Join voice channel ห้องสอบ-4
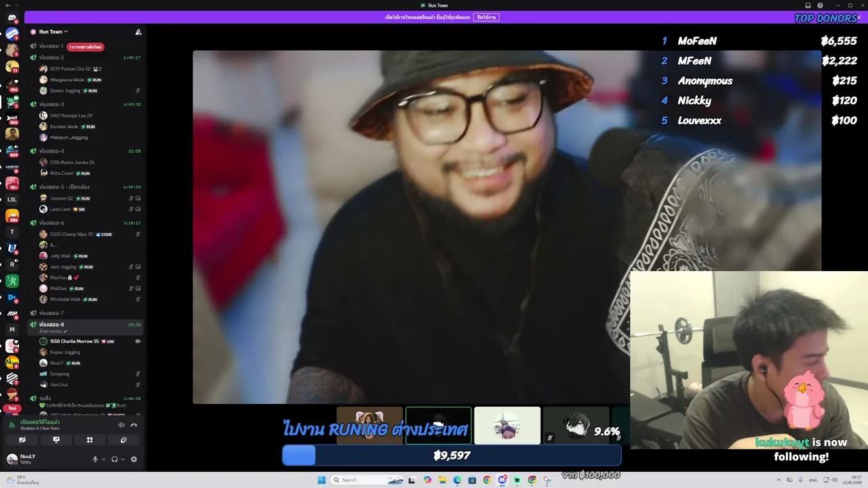The height and width of the screenshot is (488, 868). (x=85, y=151)
